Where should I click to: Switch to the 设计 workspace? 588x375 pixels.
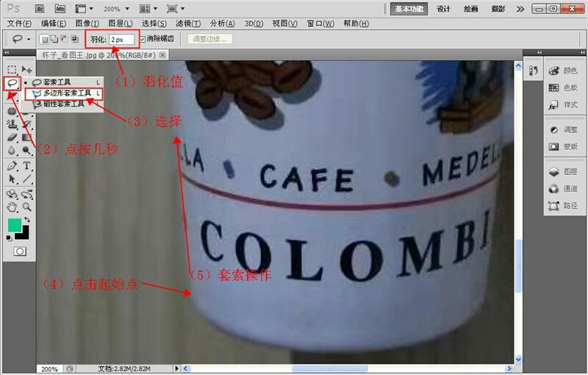click(444, 9)
